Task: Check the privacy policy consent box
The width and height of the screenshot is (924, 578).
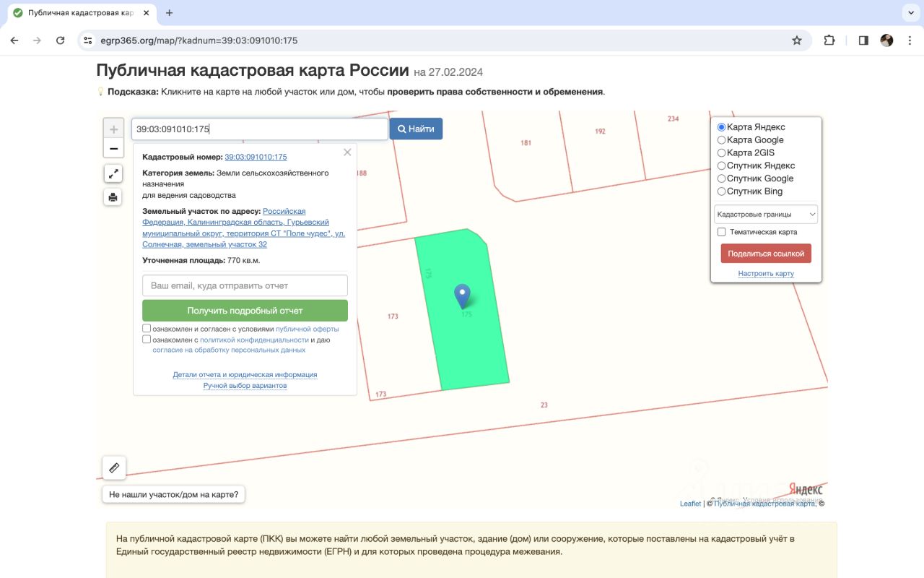Action: (x=147, y=340)
